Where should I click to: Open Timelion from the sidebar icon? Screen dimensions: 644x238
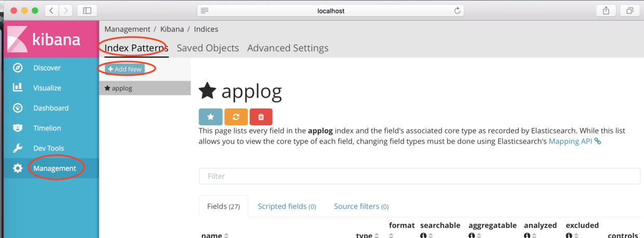coord(18,128)
